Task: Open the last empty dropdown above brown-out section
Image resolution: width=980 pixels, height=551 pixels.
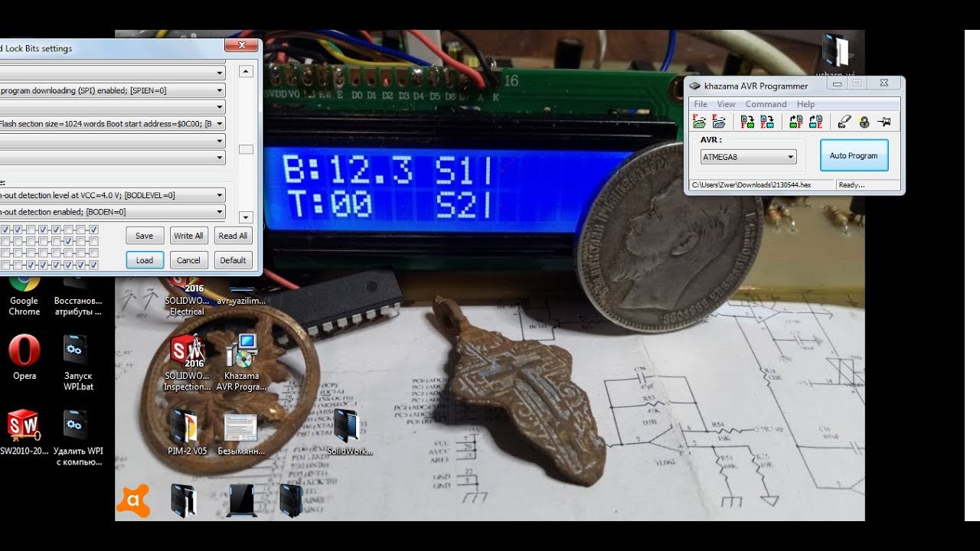Action: [113, 158]
